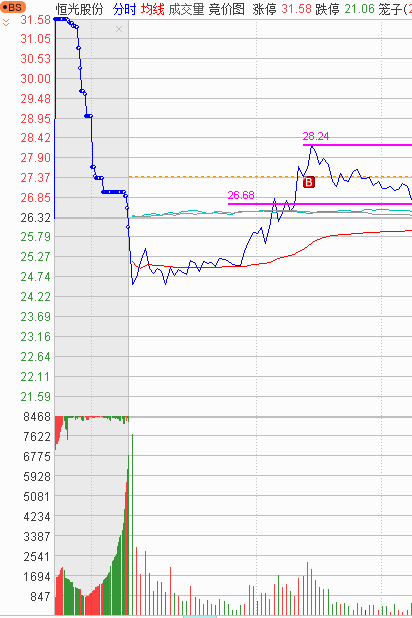This screenshot has height=618, width=412.
Task: Expand the orange double-chevron below BS
Action: [6, 22]
